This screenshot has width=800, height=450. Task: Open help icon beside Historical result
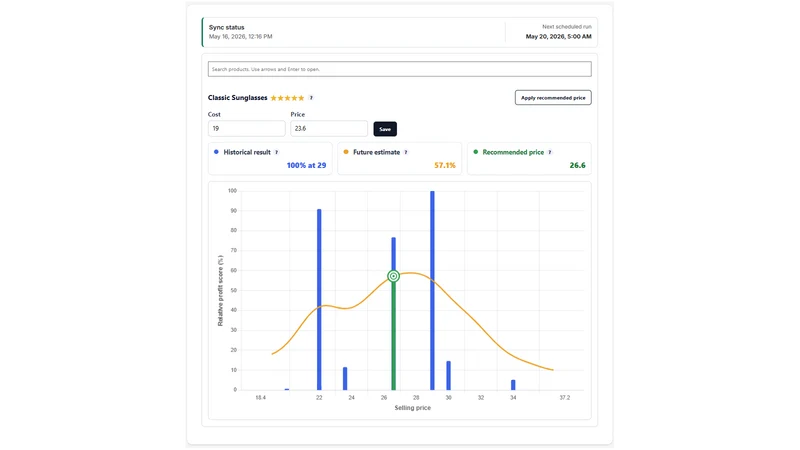coord(277,152)
